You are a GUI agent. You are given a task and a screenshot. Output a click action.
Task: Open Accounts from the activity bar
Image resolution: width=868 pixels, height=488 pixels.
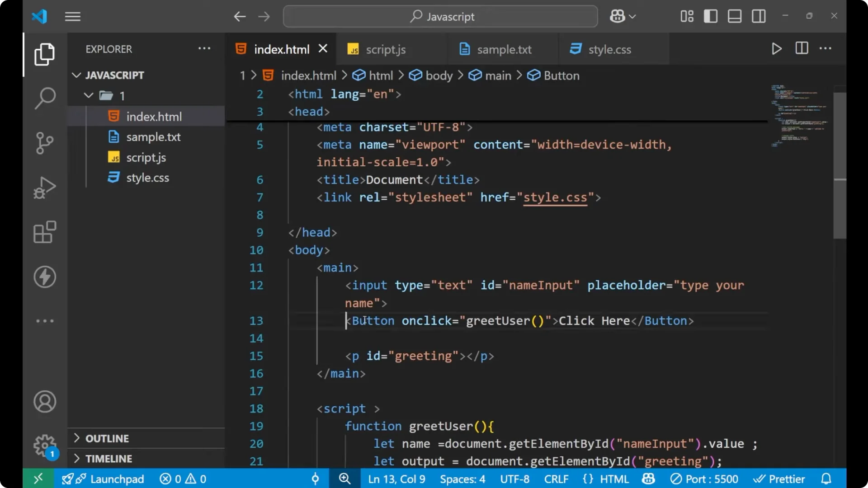tap(44, 402)
